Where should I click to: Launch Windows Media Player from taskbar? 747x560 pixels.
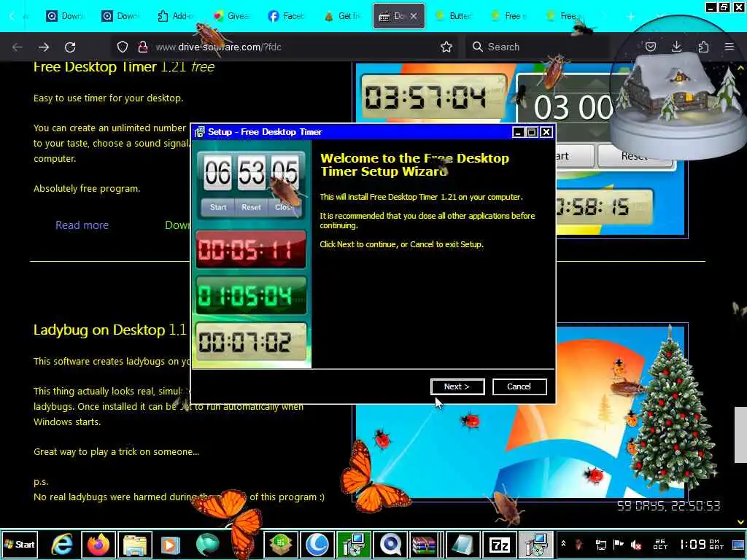(x=171, y=544)
